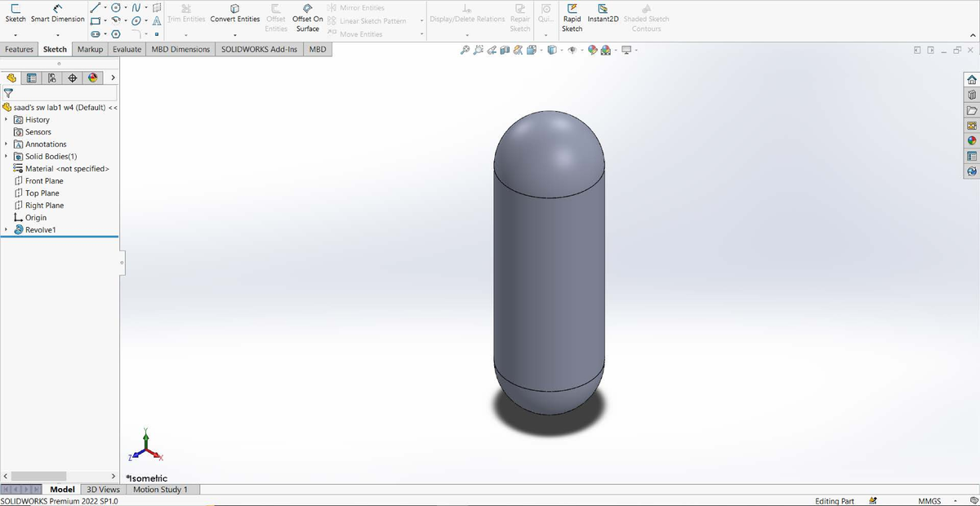Toggle Rapid Sketch mode
The image size is (980, 506).
(x=572, y=19)
